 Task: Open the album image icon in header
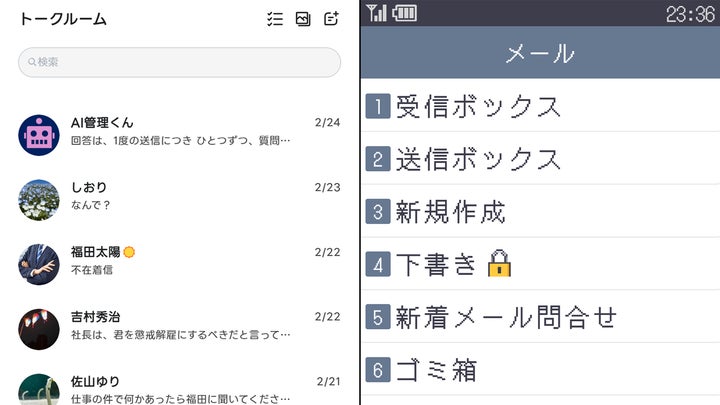[303, 19]
